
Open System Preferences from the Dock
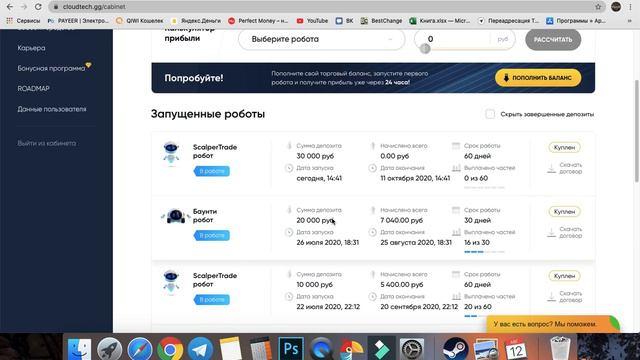click(x=412, y=349)
